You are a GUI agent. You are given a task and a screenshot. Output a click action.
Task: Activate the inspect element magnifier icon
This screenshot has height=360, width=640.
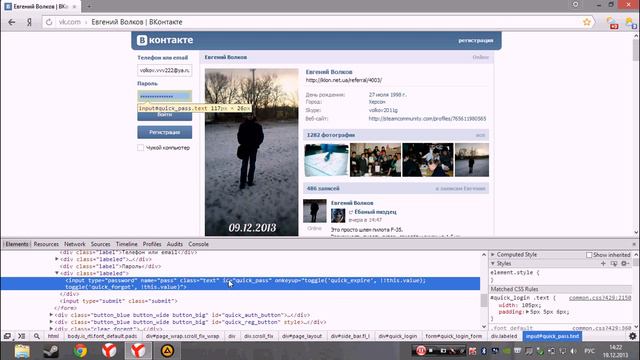(37, 336)
